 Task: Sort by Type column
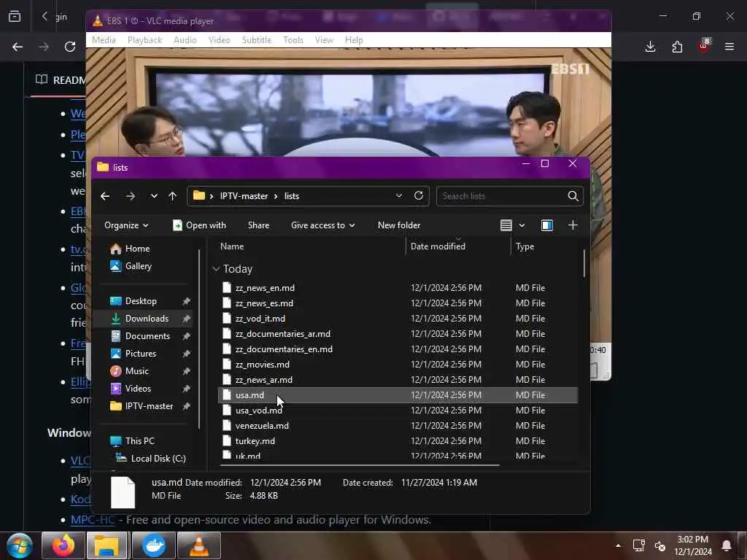click(x=525, y=246)
